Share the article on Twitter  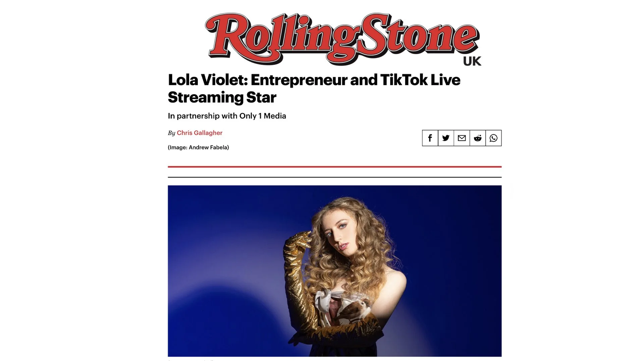tap(446, 138)
